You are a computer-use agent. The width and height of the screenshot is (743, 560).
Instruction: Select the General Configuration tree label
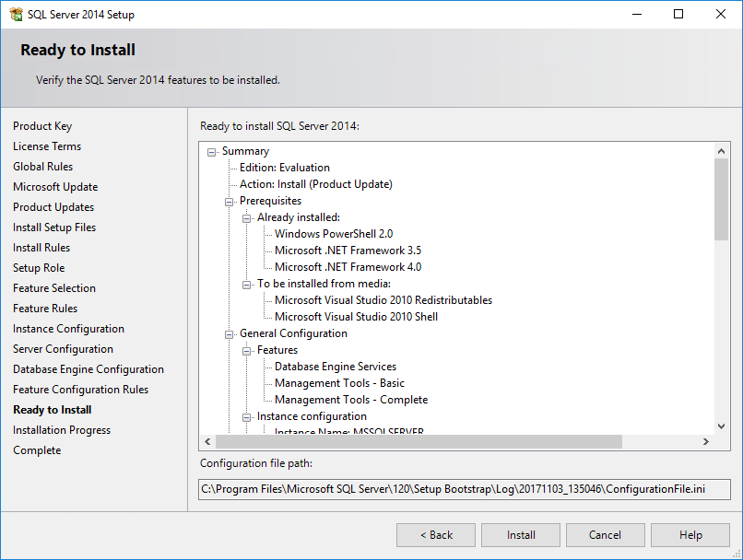(293, 333)
